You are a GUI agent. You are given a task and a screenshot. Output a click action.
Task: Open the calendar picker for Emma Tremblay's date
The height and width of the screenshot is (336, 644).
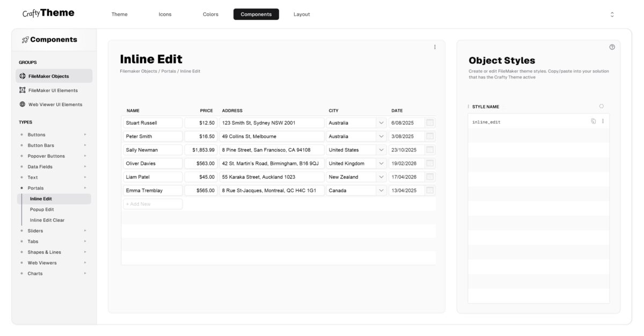pyautogui.click(x=430, y=190)
